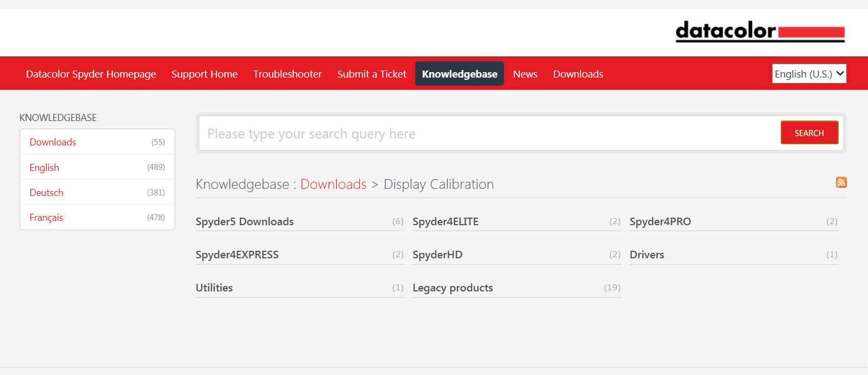Open the English (U.S.) language dropdown
The image size is (868, 375).
pyautogui.click(x=809, y=74)
